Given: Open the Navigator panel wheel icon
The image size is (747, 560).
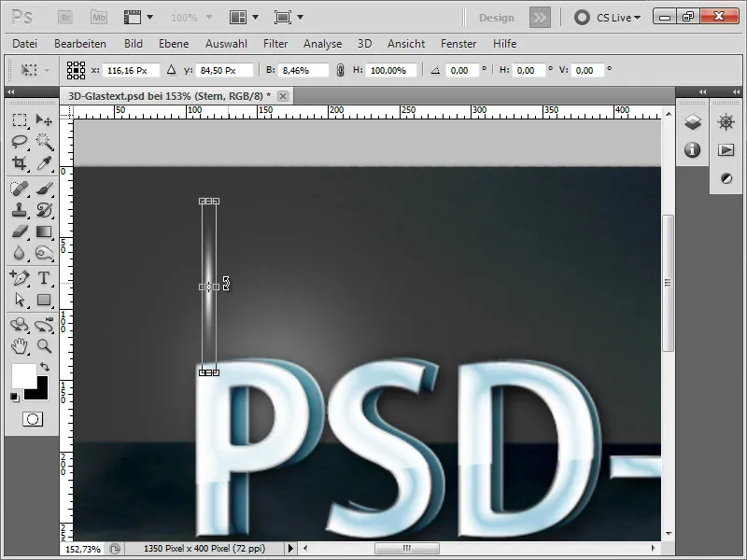Looking at the screenshot, I should pyautogui.click(x=726, y=122).
